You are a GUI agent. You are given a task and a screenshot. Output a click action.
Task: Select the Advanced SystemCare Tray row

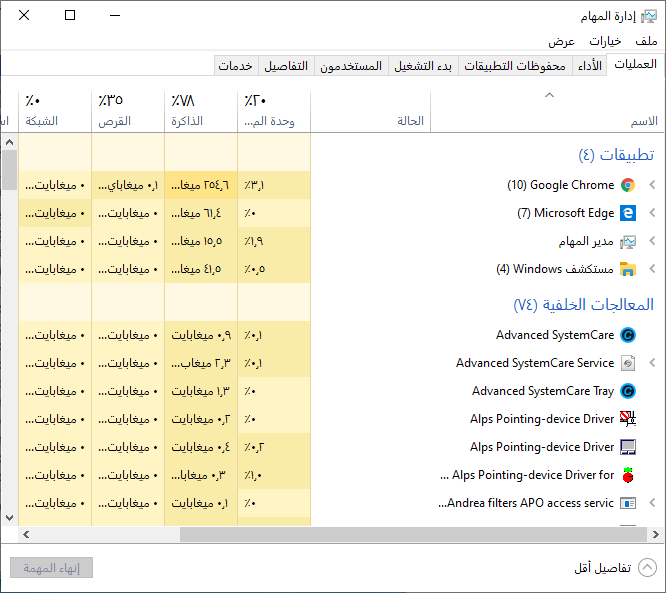click(x=341, y=391)
